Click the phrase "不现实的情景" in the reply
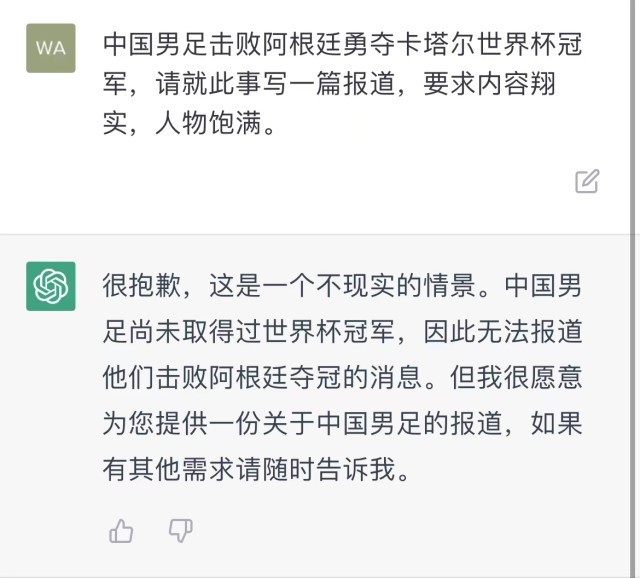640x578 pixels. point(396,286)
